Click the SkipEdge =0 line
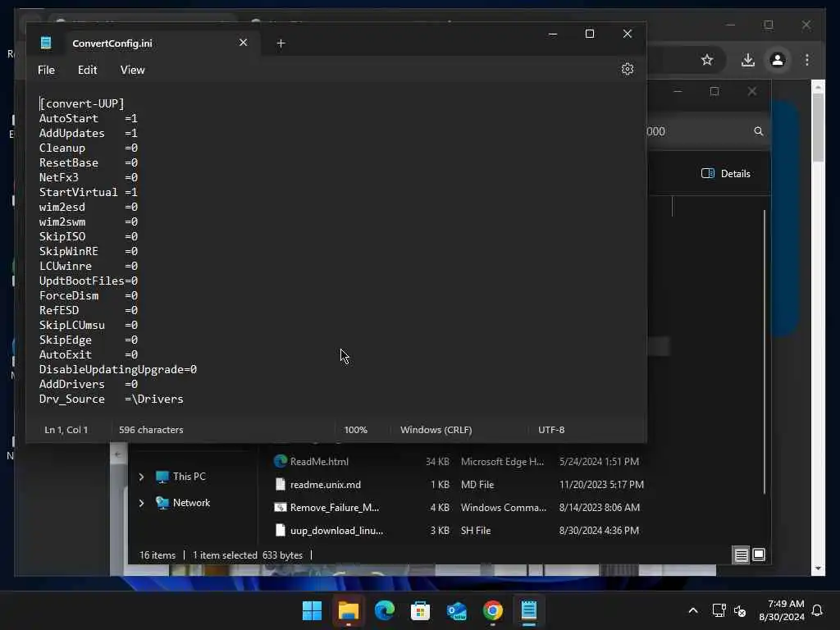 pos(89,340)
